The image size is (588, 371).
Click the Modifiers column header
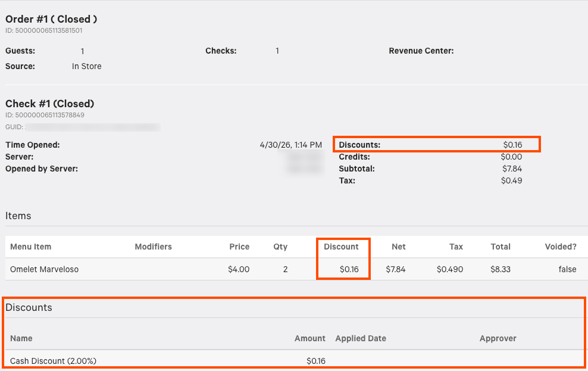pos(153,247)
